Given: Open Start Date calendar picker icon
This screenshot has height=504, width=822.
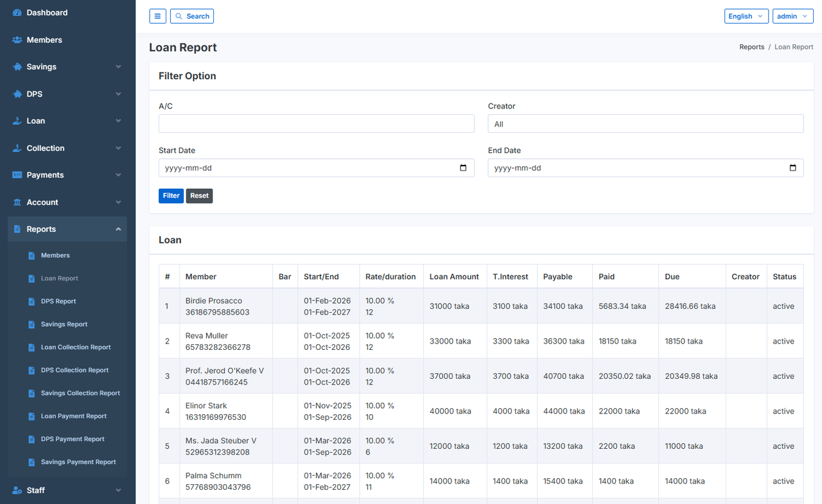Looking at the screenshot, I should tap(464, 168).
